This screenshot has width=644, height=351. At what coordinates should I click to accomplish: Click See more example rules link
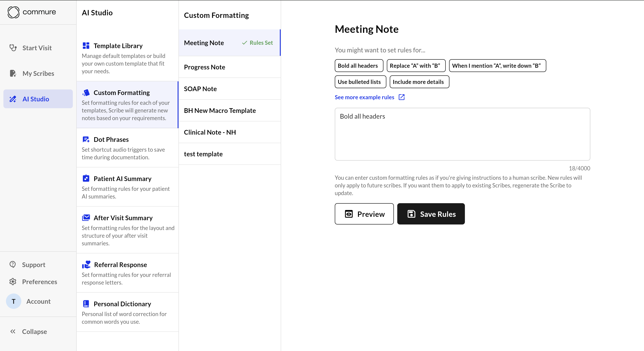point(364,97)
